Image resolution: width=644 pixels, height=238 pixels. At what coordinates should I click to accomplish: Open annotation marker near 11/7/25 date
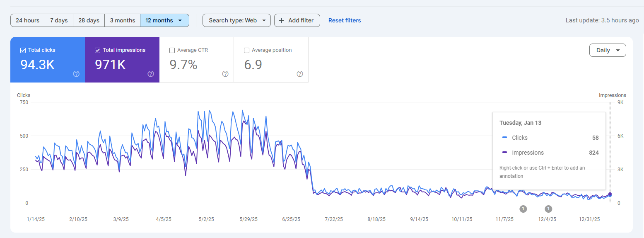[523, 209]
